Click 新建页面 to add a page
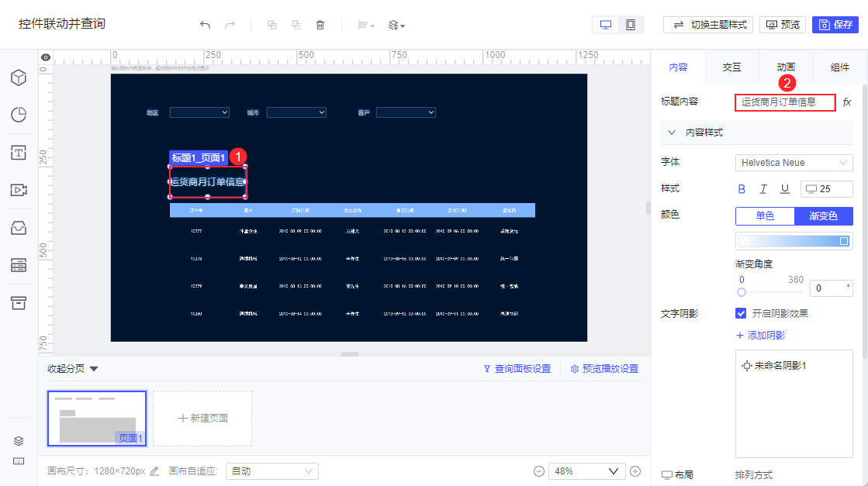 (x=202, y=418)
